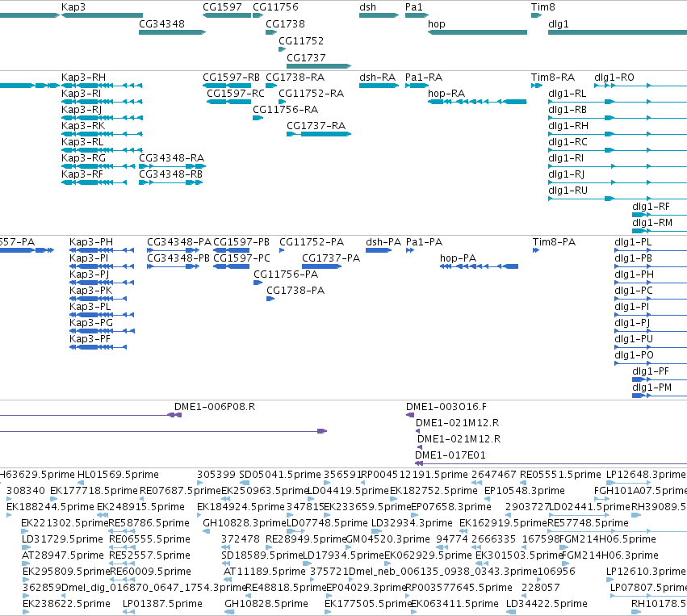Click transcript Tim8-RA label

[553, 78]
